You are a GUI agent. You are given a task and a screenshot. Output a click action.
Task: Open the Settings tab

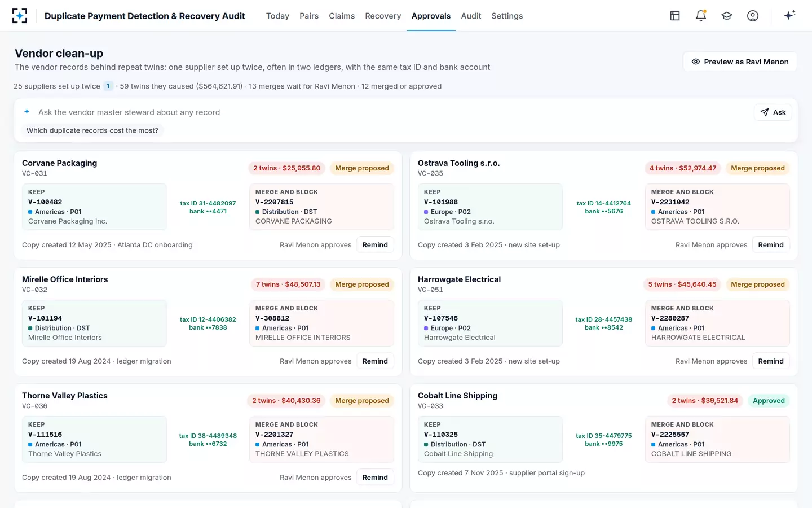point(507,16)
